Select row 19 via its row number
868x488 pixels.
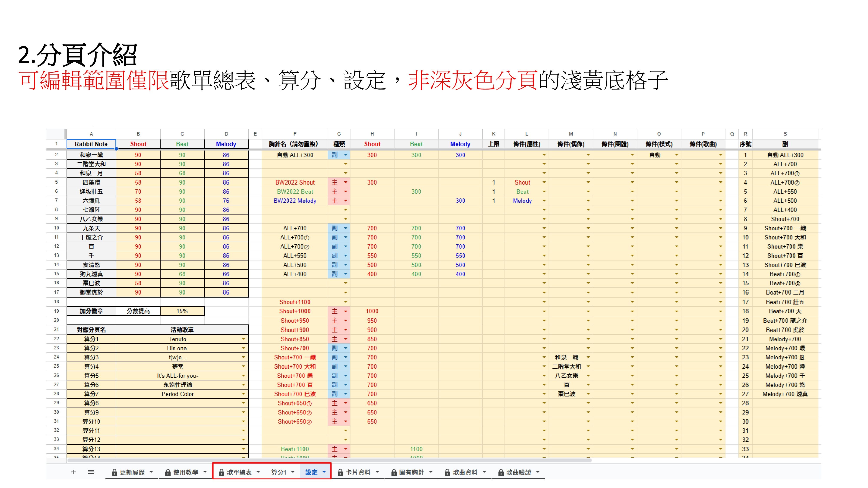coord(56,311)
